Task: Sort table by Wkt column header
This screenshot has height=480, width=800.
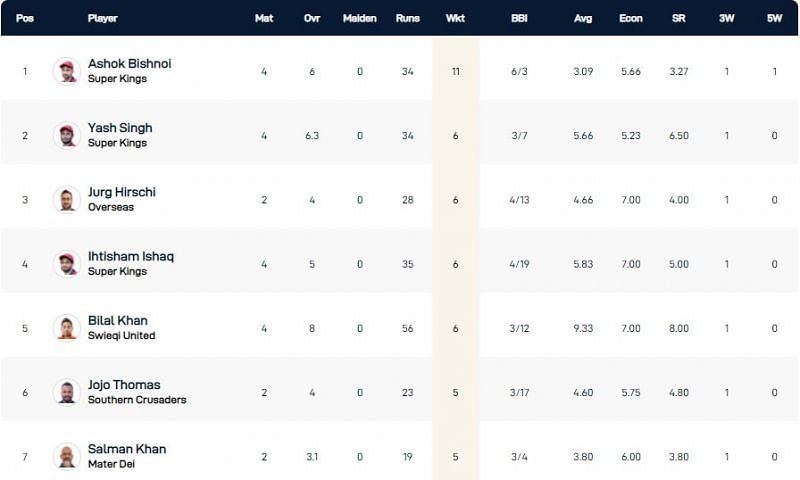Action: [455, 18]
